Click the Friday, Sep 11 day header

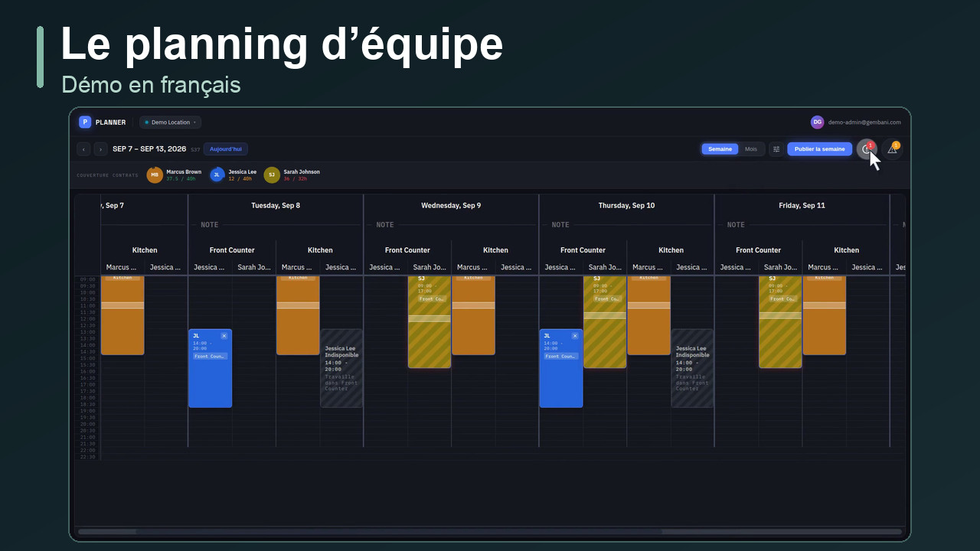coord(802,206)
